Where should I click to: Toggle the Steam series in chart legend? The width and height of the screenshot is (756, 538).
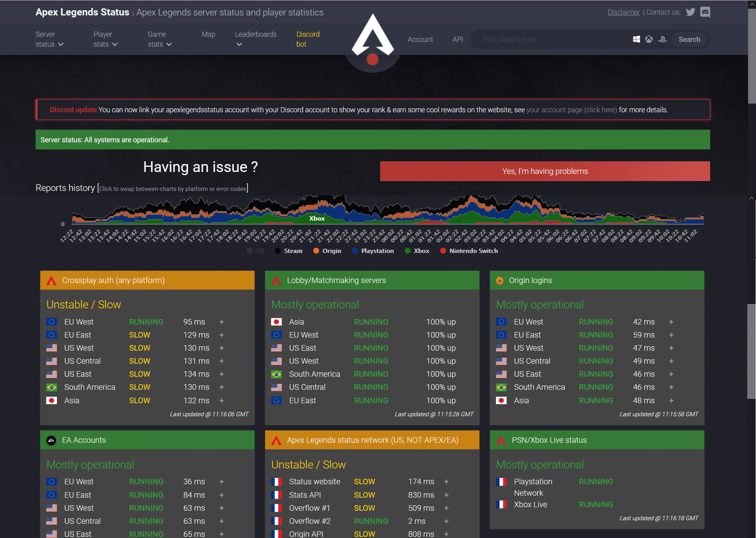point(288,251)
